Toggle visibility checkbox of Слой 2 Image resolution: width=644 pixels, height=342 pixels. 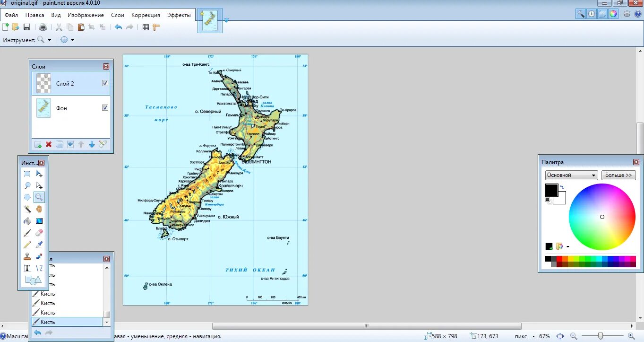[105, 83]
